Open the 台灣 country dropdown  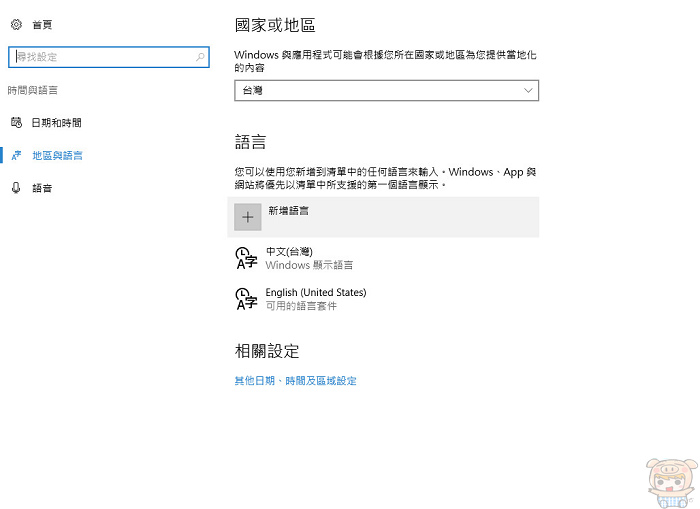(x=386, y=91)
